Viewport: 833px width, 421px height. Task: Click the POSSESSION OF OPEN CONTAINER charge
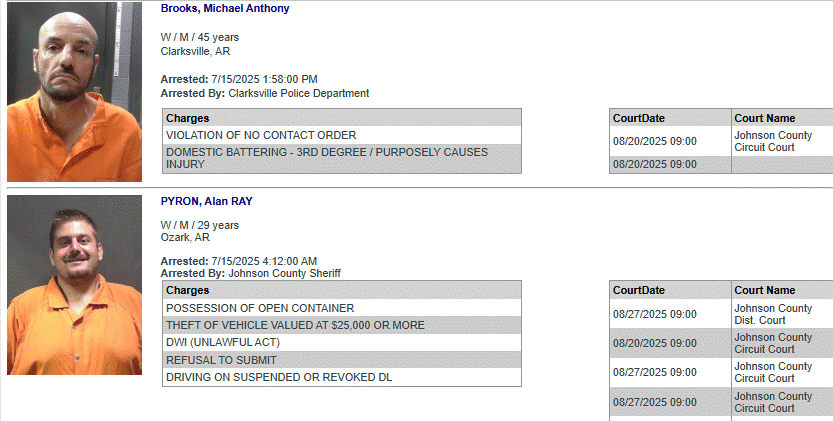[x=260, y=308]
